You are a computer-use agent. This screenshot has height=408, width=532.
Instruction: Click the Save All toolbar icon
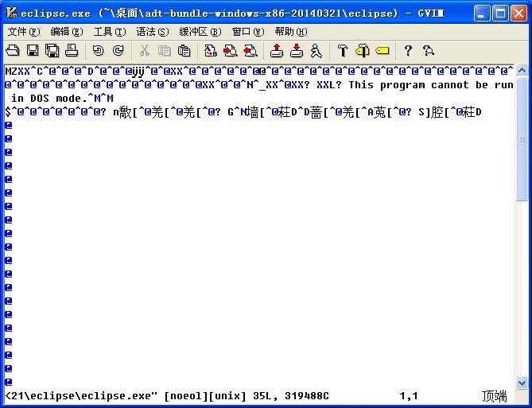pyautogui.click(x=52, y=51)
